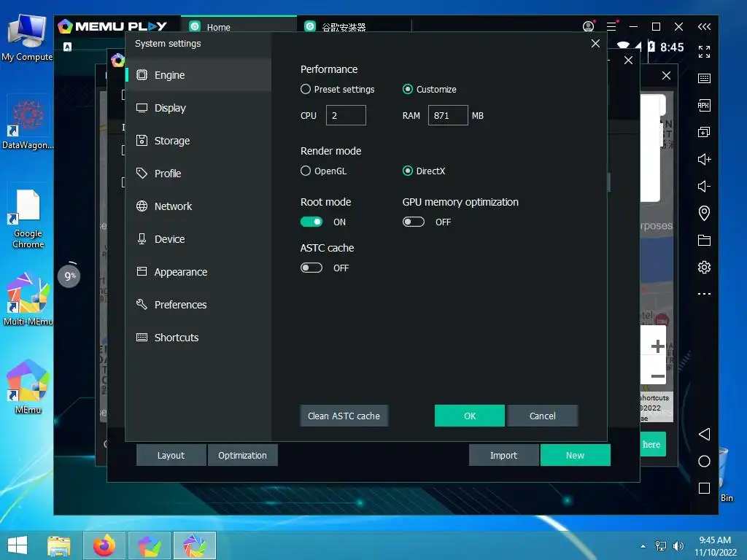Image resolution: width=747 pixels, height=560 pixels.
Task: Click the RAM size input field
Action: coord(448,115)
